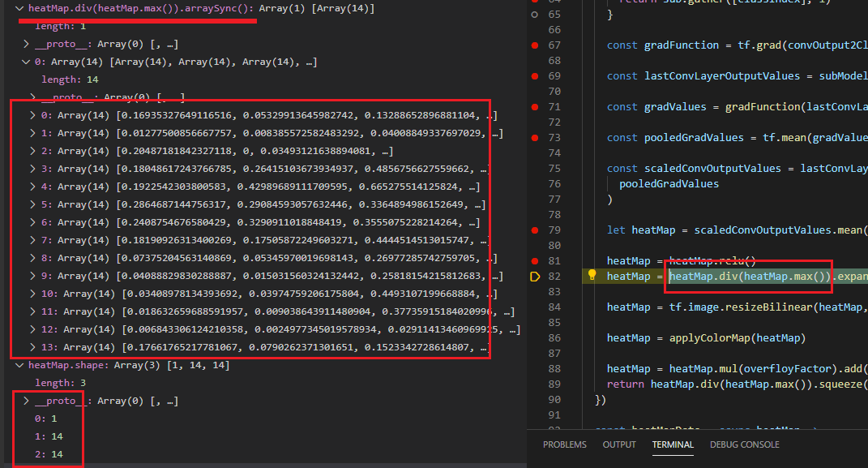
Task: Click line number 88 in the gutter
Action: tap(554, 369)
